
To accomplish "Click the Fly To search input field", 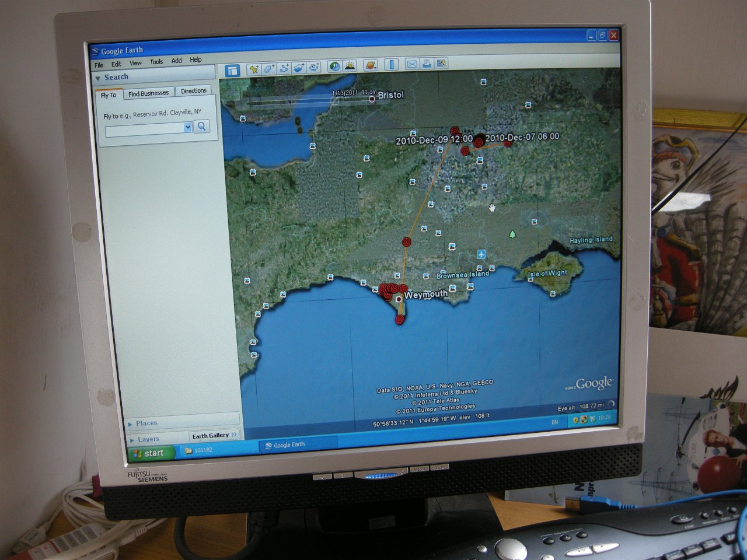I will pyautogui.click(x=145, y=129).
